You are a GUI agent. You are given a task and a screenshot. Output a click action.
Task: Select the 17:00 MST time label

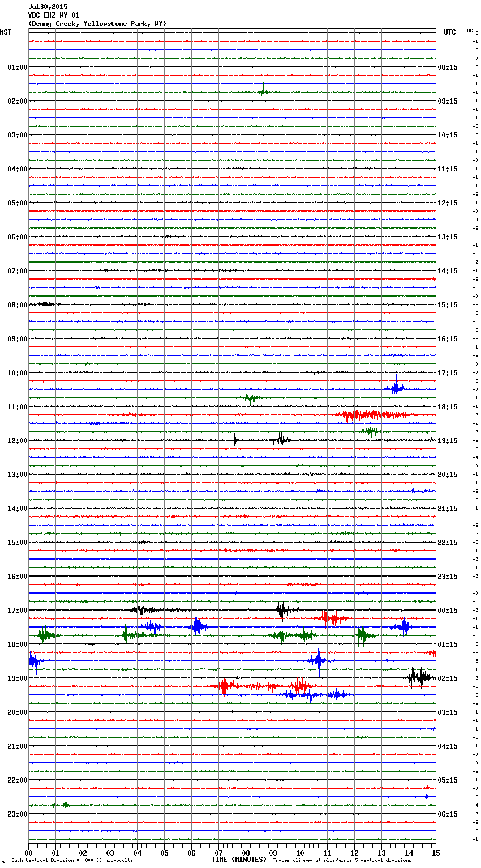pos(17,611)
